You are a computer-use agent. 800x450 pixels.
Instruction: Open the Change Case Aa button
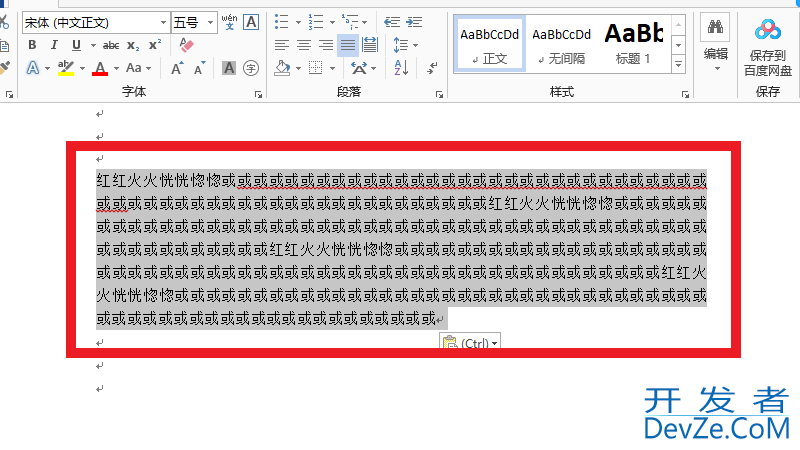(134, 68)
